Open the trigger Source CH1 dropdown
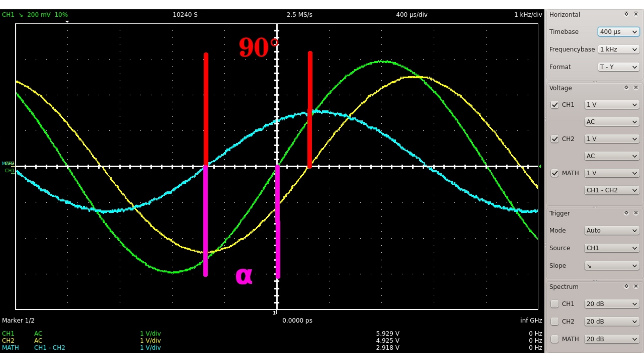This screenshot has height=362, width=644. [x=611, y=248]
